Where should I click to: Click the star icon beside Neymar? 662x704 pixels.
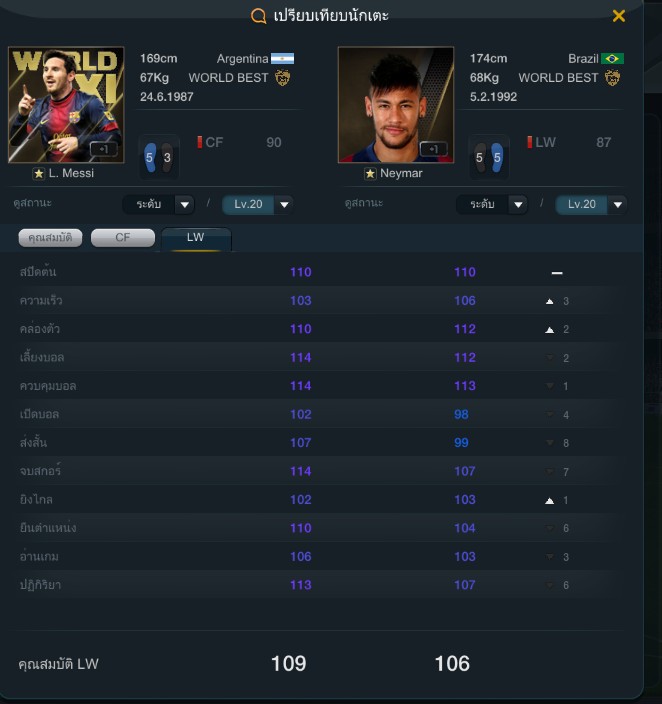tap(370, 174)
